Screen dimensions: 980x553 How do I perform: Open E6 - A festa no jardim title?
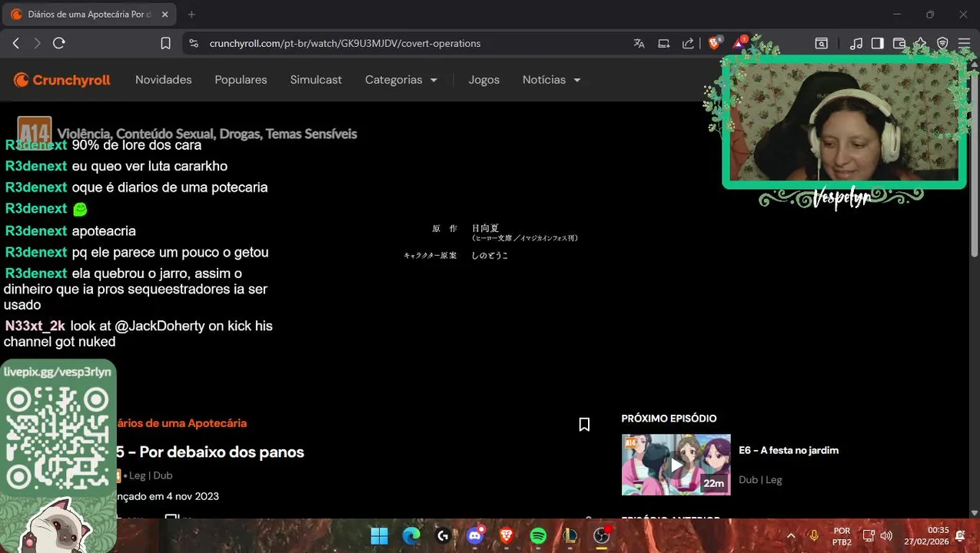789,451
